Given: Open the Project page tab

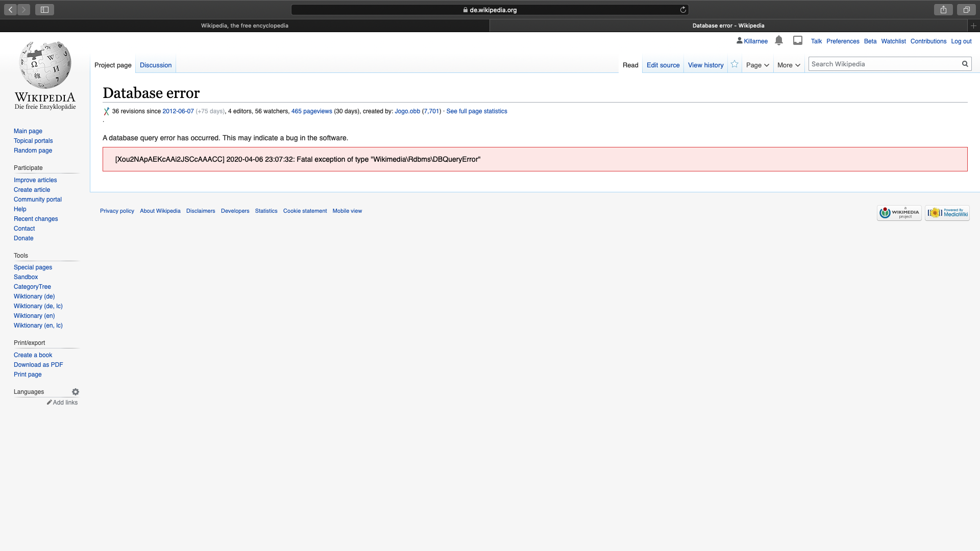Looking at the screenshot, I should (113, 65).
